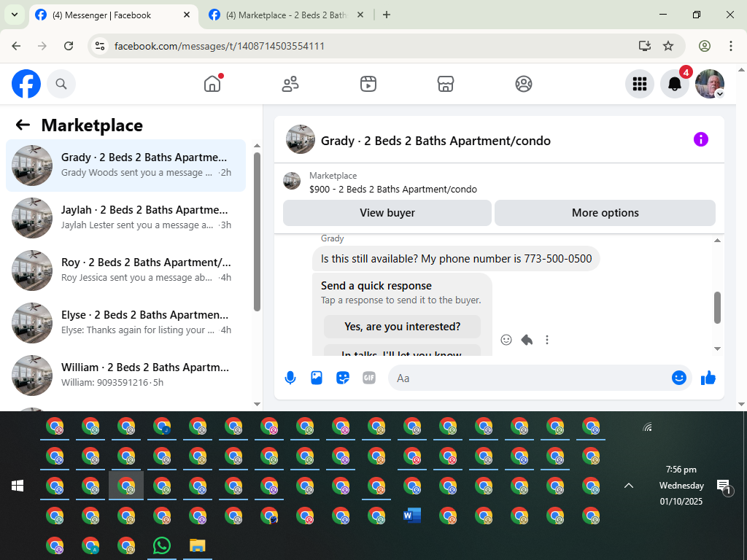Open the Facebook search magnifier
The width and height of the screenshot is (747, 560).
61,84
